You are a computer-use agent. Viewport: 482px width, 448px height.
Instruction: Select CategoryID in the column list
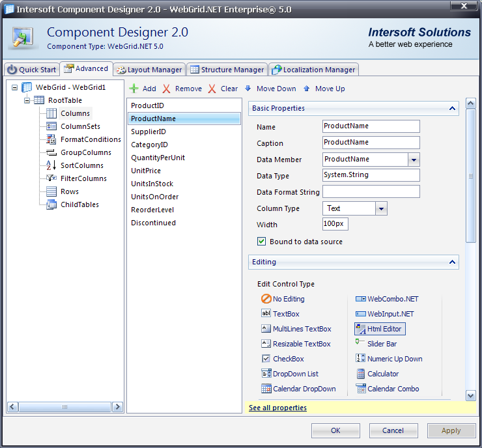[x=184, y=145]
